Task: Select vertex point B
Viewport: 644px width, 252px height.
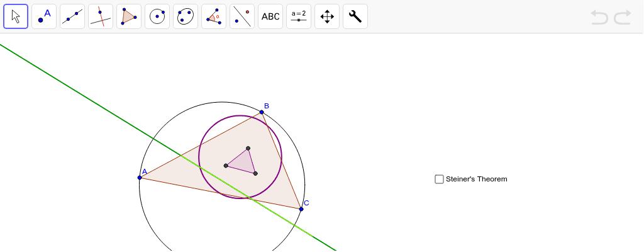Action: click(262, 112)
